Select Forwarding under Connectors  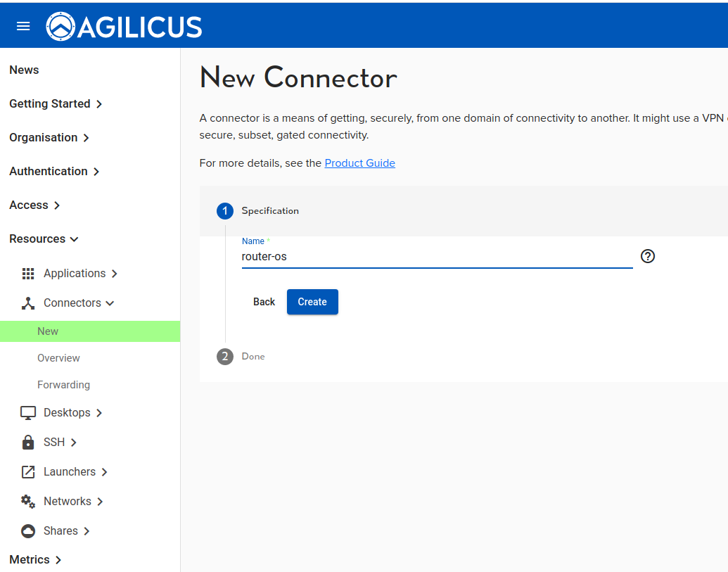click(x=63, y=385)
